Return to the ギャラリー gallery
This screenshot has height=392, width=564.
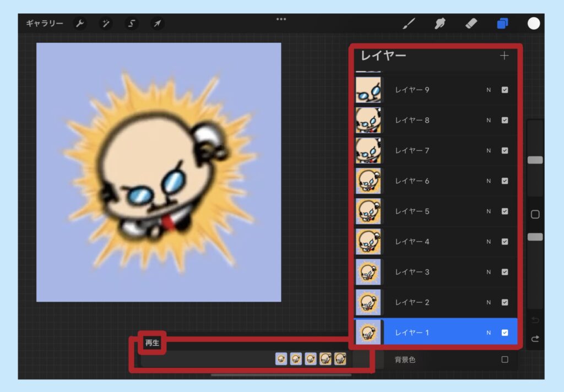45,24
